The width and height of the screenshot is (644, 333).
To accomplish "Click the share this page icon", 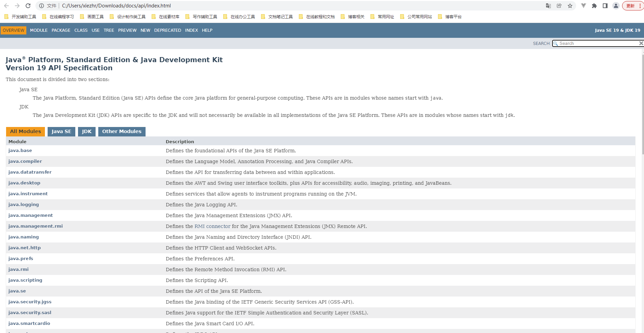I will click(x=559, y=6).
